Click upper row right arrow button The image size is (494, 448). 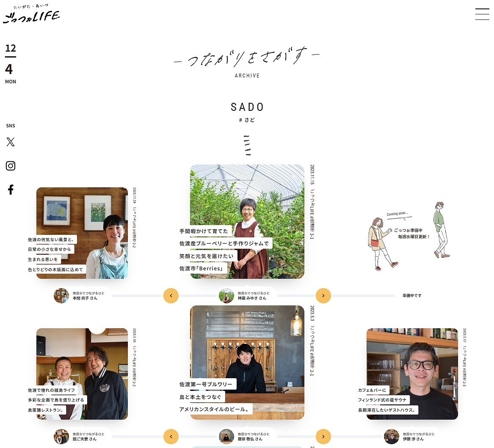323,296
